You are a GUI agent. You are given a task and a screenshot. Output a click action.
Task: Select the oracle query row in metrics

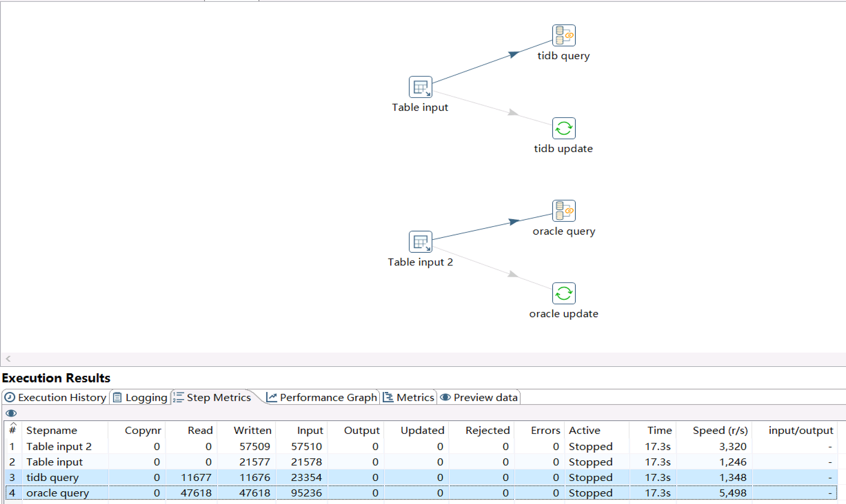click(57, 493)
